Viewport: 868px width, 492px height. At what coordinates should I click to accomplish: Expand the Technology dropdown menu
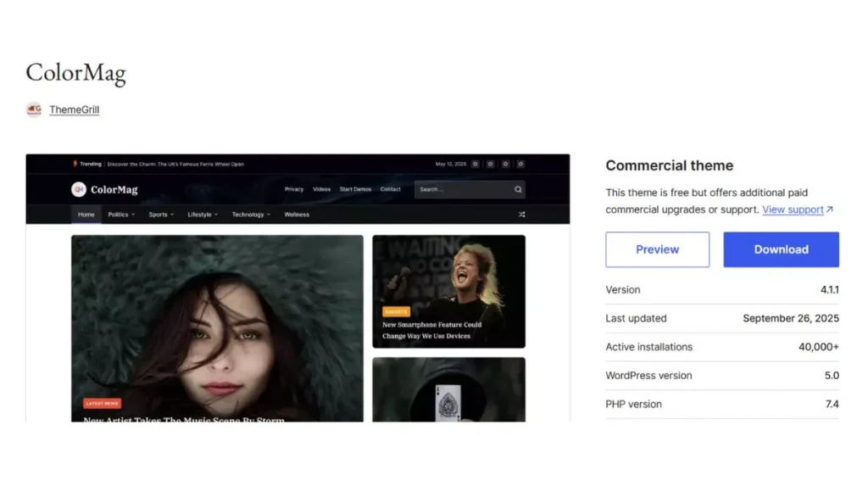251,215
